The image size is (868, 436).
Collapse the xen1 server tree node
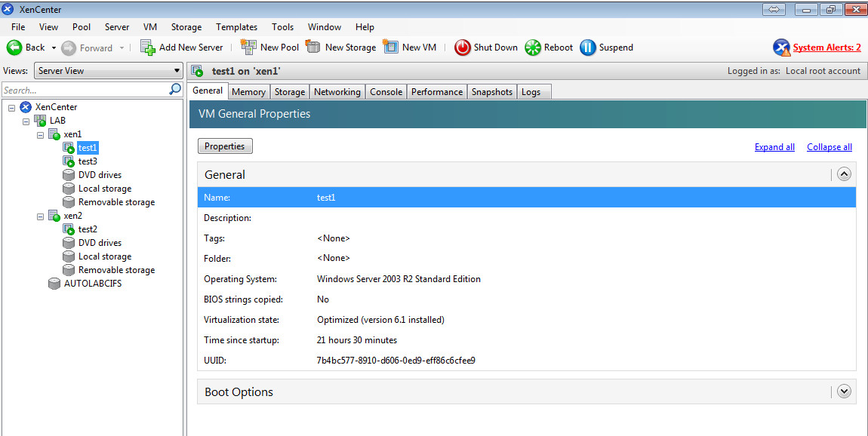coord(41,135)
